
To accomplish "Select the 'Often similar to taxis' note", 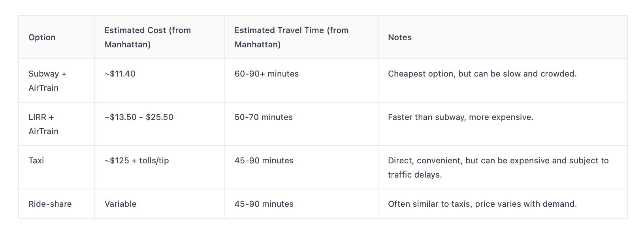I will coord(482,204).
